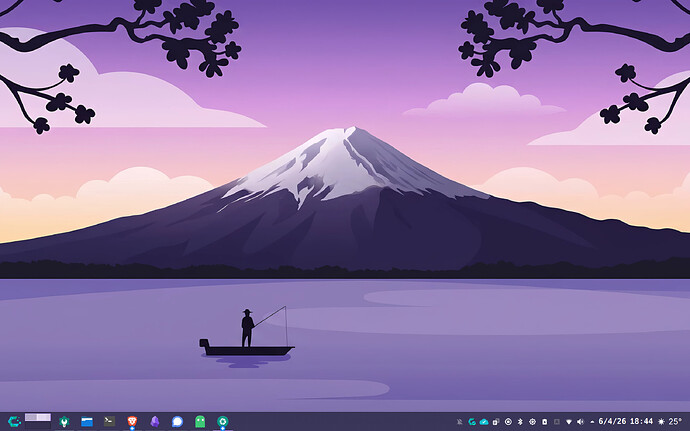The height and width of the screenshot is (431, 690).
Task: Open the teal round icon after ghost app
Action: point(223,422)
